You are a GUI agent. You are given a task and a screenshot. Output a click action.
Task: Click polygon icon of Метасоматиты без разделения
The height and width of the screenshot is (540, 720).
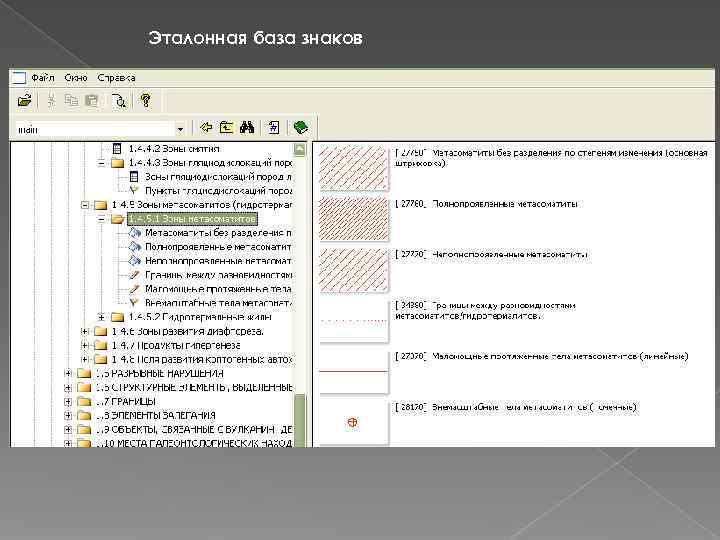pyautogui.click(x=135, y=233)
